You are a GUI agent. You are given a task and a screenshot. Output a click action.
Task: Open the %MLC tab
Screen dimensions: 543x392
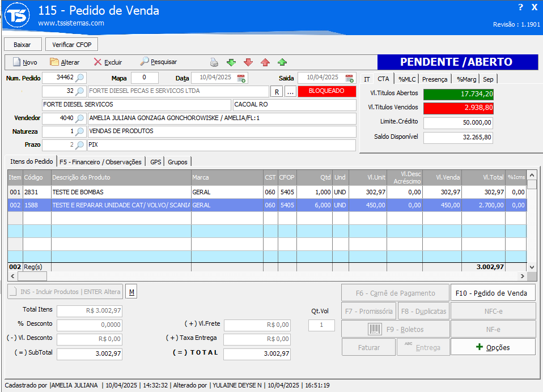[406, 79]
